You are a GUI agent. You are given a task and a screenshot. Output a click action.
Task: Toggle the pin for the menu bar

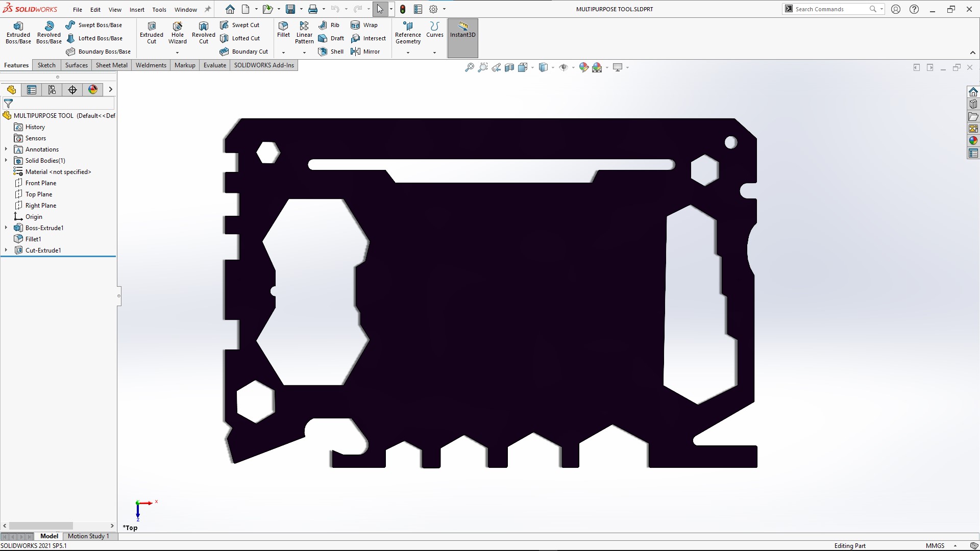coord(208,9)
